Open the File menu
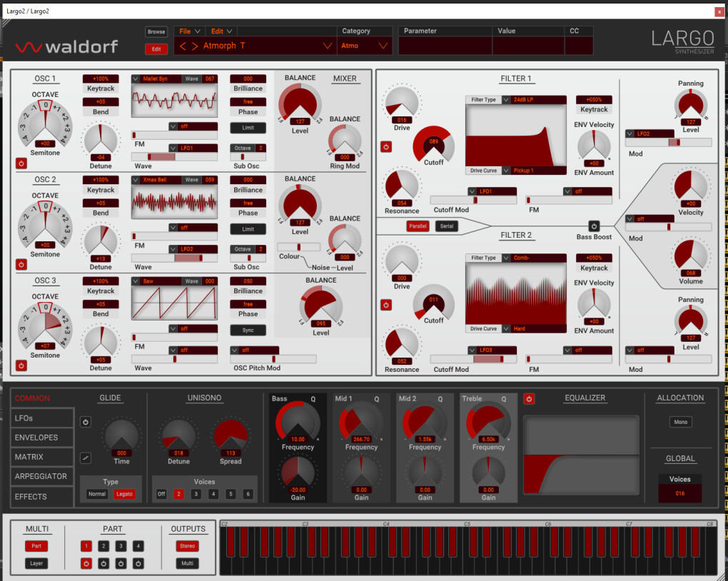 pyautogui.click(x=189, y=31)
